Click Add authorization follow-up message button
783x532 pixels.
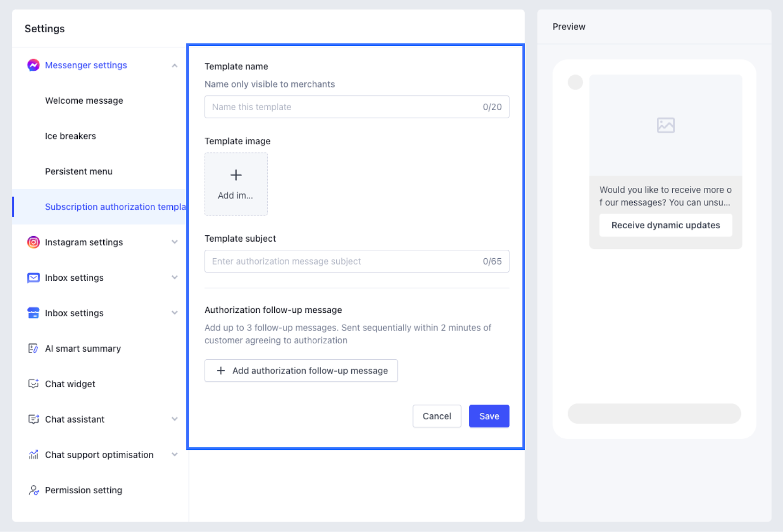(x=301, y=371)
